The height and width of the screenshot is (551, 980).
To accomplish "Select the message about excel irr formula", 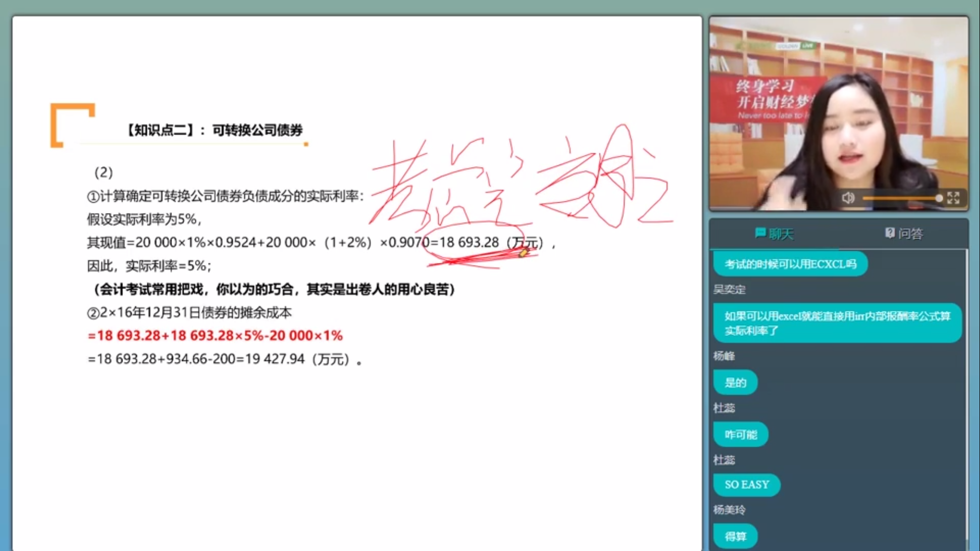I will 837,323.
